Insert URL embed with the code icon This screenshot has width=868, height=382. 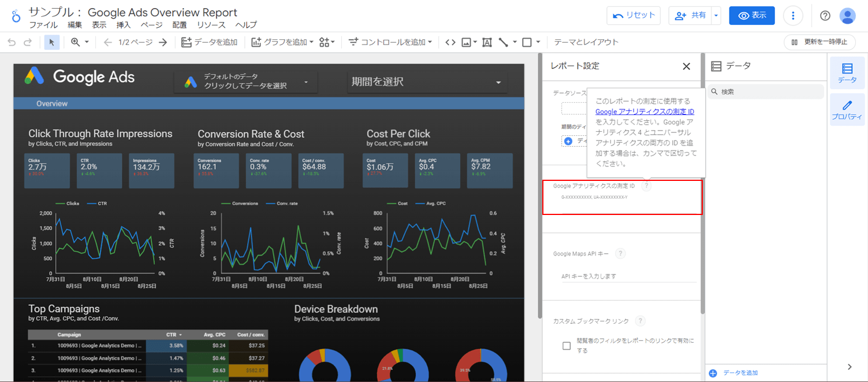click(450, 42)
